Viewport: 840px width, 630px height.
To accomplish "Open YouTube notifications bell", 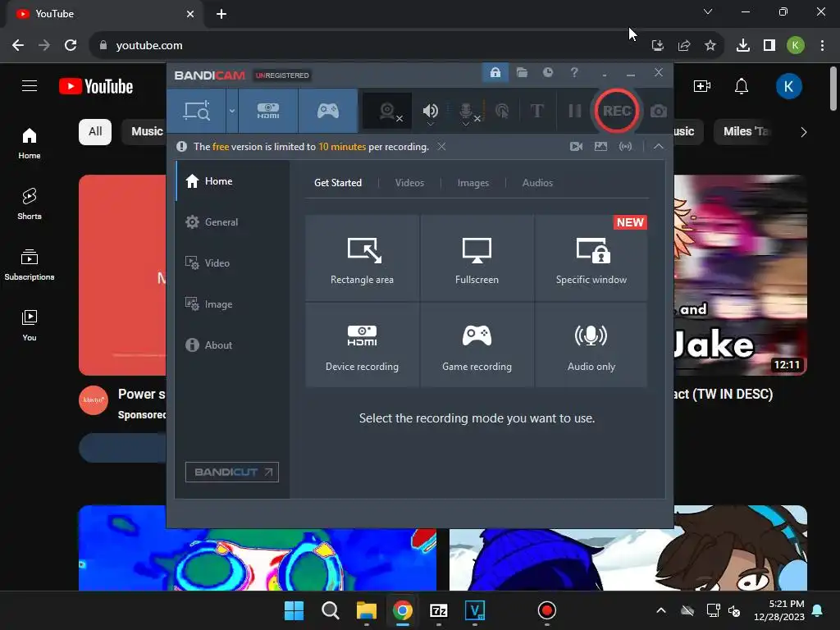I will 742,85.
